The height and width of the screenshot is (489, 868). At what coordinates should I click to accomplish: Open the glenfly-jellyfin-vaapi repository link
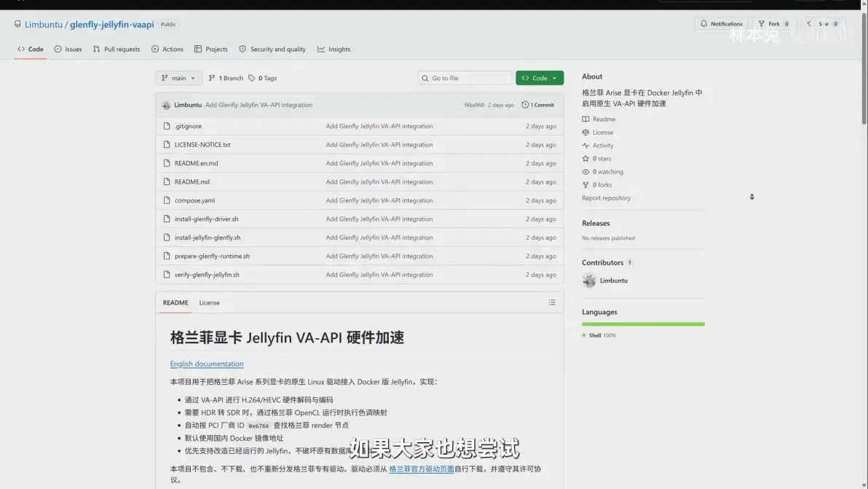pyautogui.click(x=112, y=24)
